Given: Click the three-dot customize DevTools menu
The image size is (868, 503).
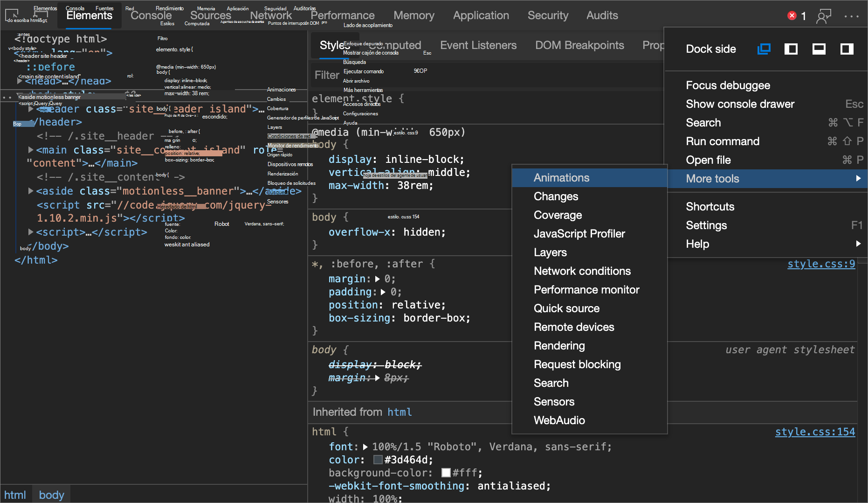Looking at the screenshot, I should pos(851,16).
